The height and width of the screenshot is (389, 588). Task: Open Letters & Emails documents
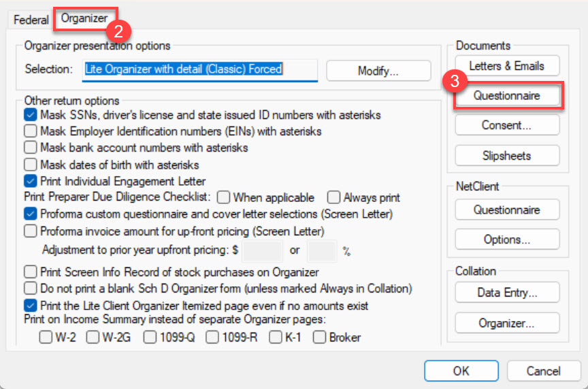pos(506,66)
